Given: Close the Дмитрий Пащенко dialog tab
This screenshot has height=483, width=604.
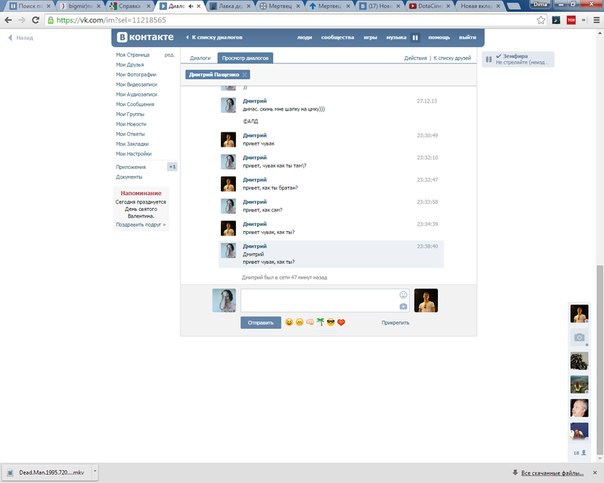Looking at the screenshot, I should (x=245, y=75).
